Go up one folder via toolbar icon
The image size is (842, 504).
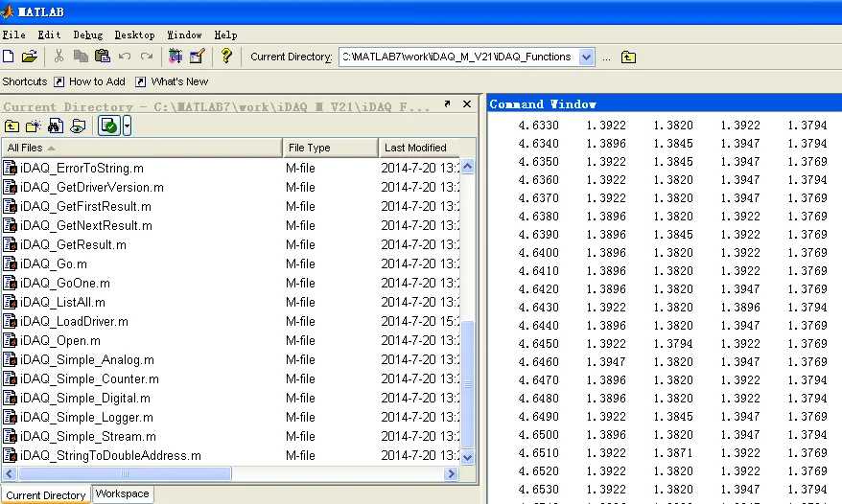pos(628,57)
